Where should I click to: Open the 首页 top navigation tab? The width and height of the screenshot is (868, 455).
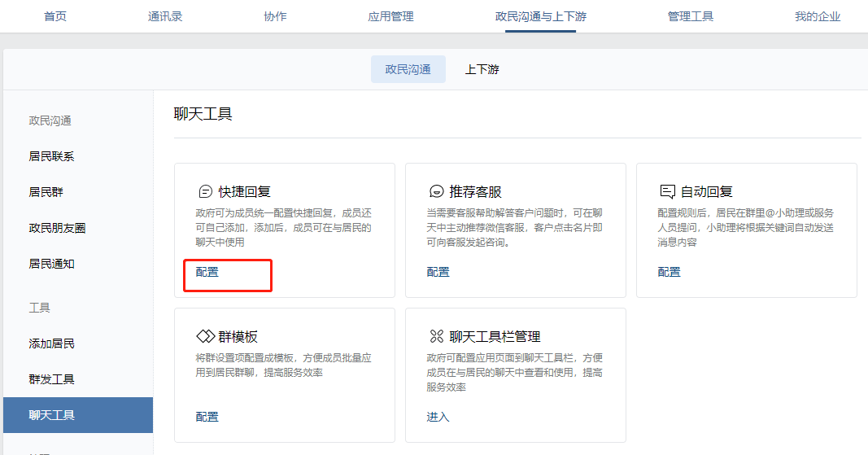coord(55,16)
